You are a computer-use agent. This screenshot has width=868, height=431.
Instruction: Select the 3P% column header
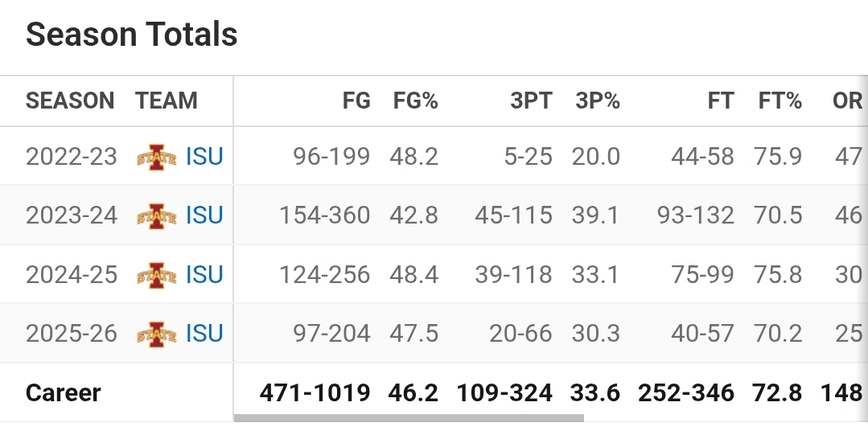click(597, 101)
